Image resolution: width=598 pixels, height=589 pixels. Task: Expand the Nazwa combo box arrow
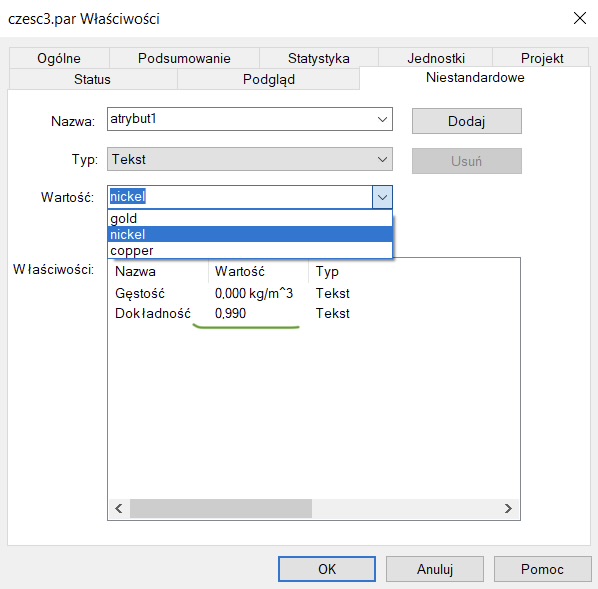click(382, 119)
